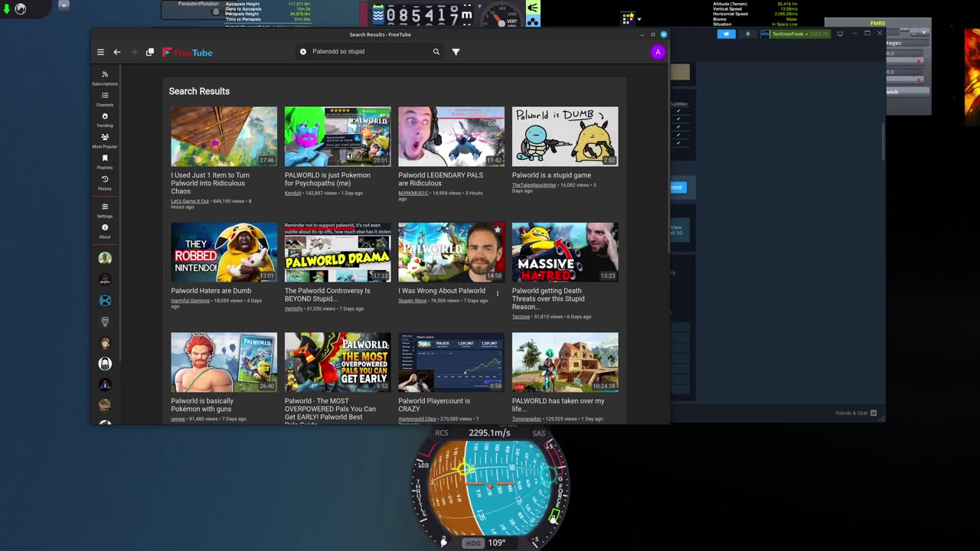Open They Robbed Nintendo thumbnail

click(224, 253)
